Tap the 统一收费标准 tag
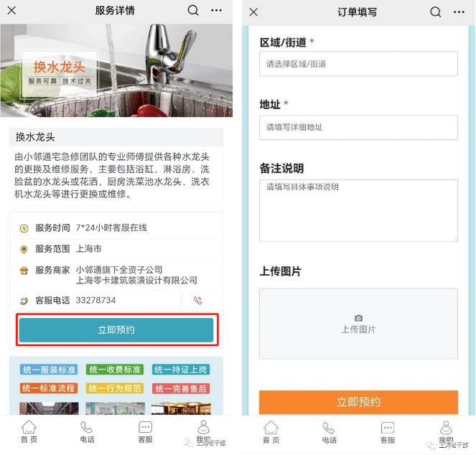This screenshot has height=455, width=476. [x=115, y=370]
